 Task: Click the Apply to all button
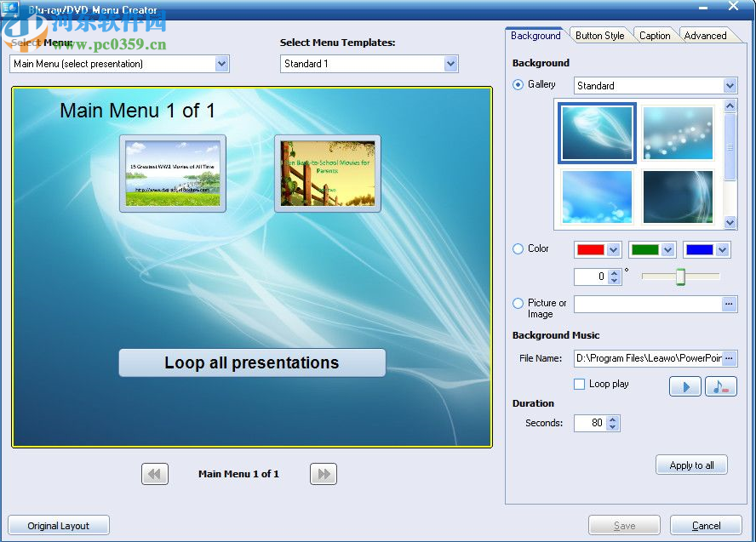[x=691, y=465]
